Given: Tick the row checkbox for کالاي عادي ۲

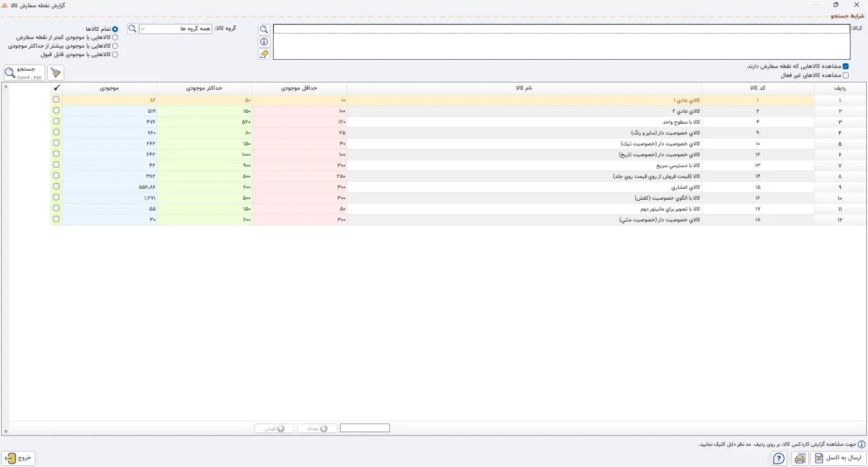Looking at the screenshot, I should pos(57,110).
